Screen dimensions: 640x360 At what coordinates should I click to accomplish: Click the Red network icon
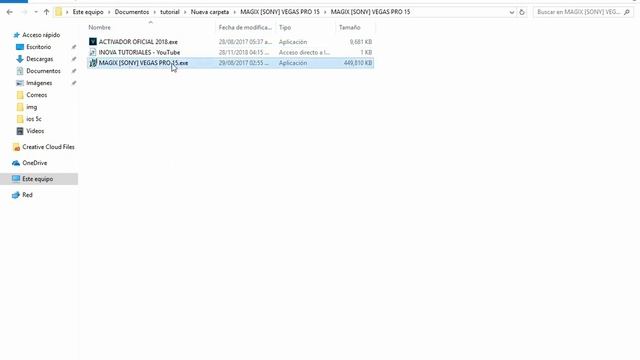click(16, 195)
